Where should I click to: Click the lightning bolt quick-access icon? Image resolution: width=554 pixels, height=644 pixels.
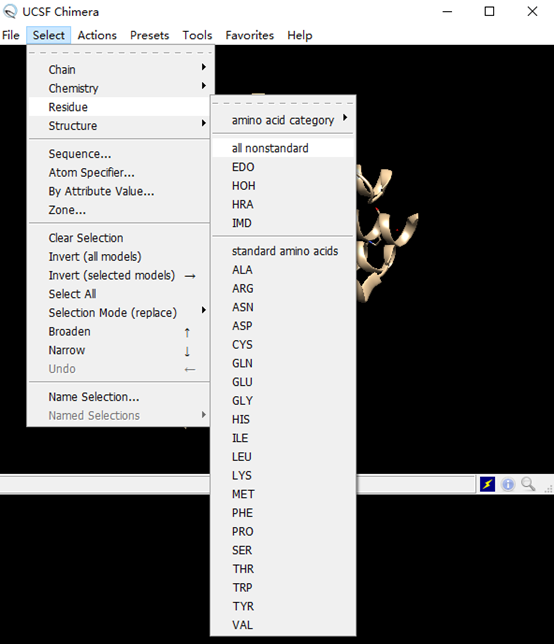(487, 484)
